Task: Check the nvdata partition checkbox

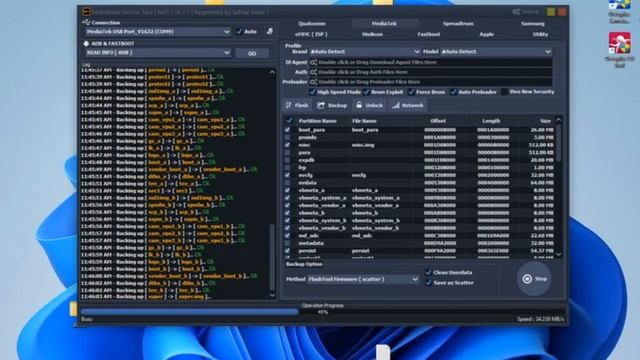Action: click(x=287, y=183)
